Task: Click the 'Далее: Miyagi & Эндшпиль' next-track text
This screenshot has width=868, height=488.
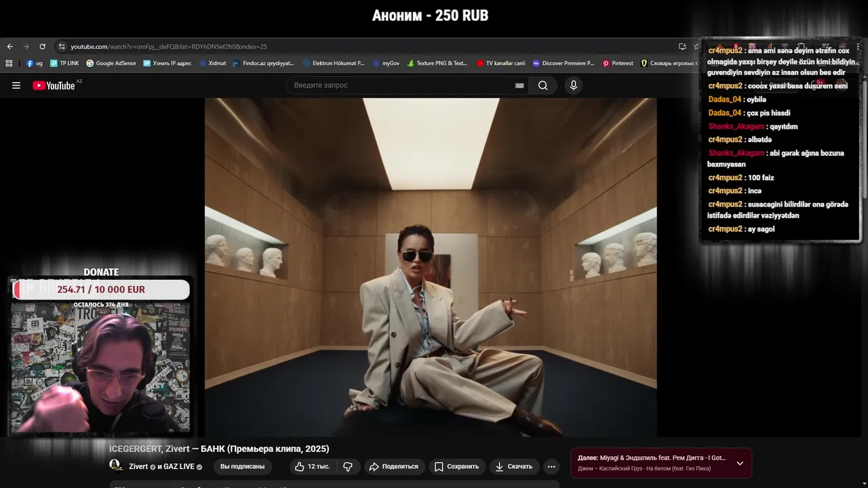Action: [652, 458]
